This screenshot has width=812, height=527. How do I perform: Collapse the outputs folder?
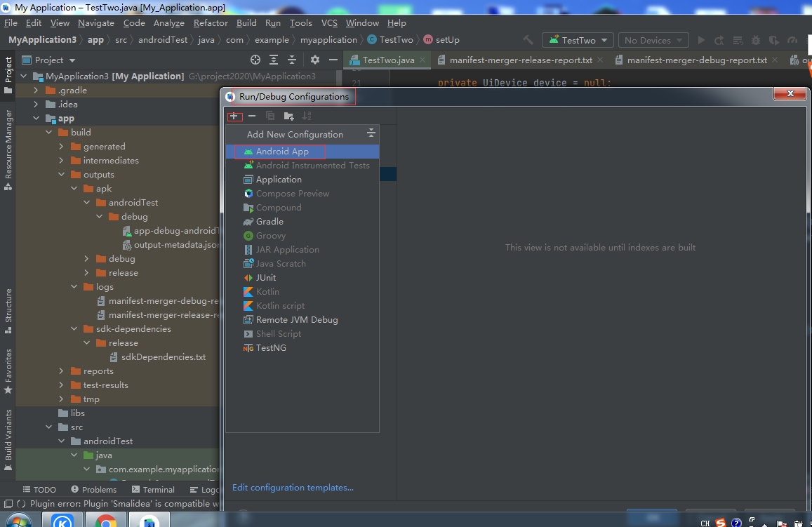point(61,175)
